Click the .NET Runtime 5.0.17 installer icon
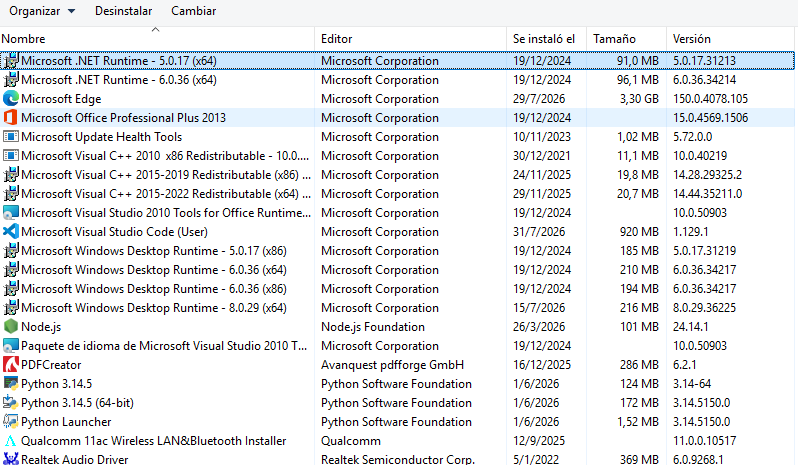Screen dimensions: 798x465 (x=11, y=61)
